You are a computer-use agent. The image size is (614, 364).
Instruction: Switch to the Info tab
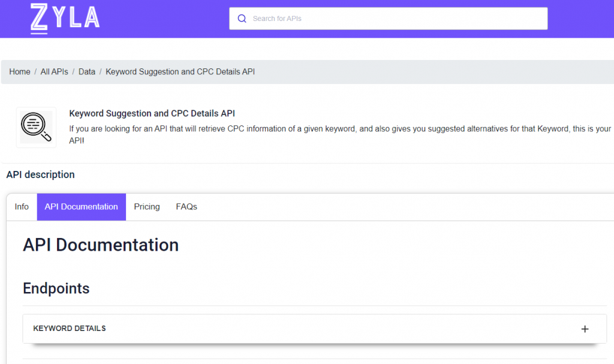click(x=22, y=207)
